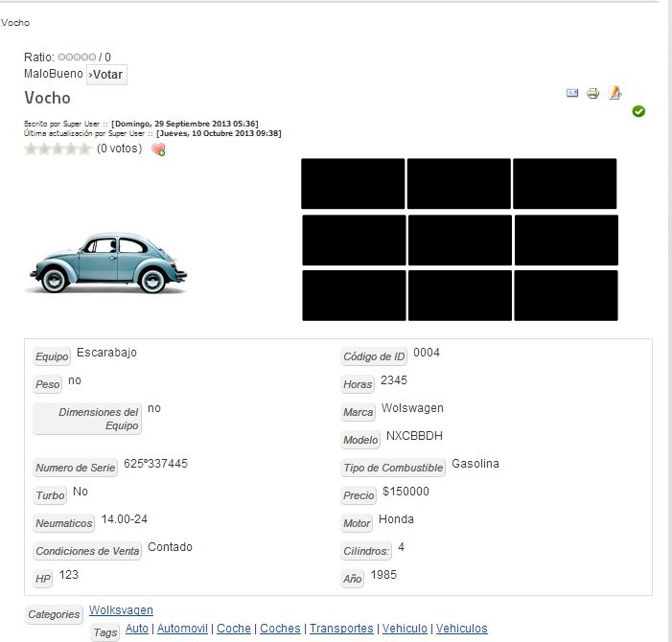The image size is (672, 642).
Task: Open the edit pencil icon
Action: [x=614, y=93]
